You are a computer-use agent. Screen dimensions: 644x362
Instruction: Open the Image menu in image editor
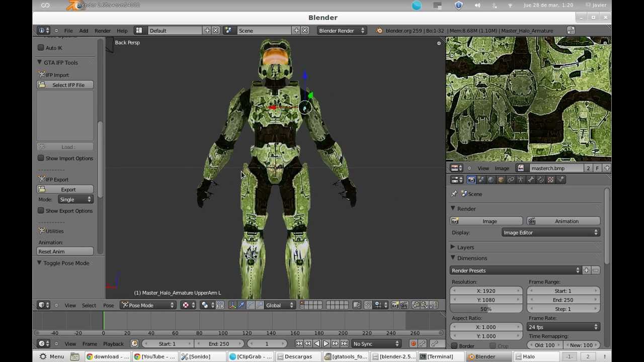[x=502, y=168]
